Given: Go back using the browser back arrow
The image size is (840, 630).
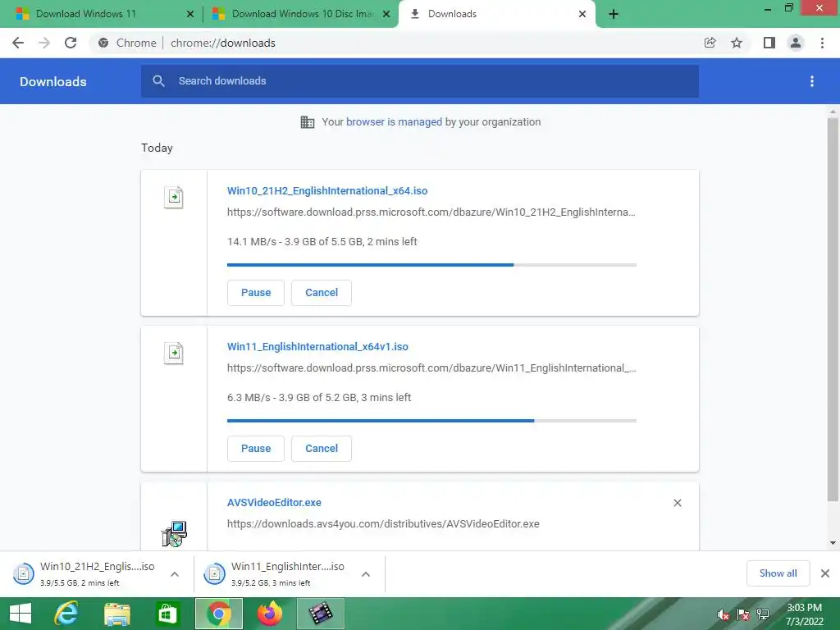Looking at the screenshot, I should coord(18,43).
